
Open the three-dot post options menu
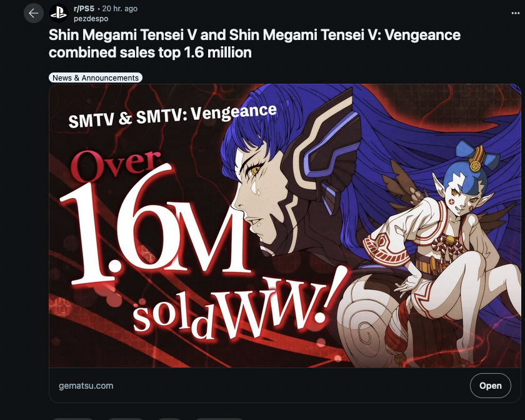click(x=515, y=13)
